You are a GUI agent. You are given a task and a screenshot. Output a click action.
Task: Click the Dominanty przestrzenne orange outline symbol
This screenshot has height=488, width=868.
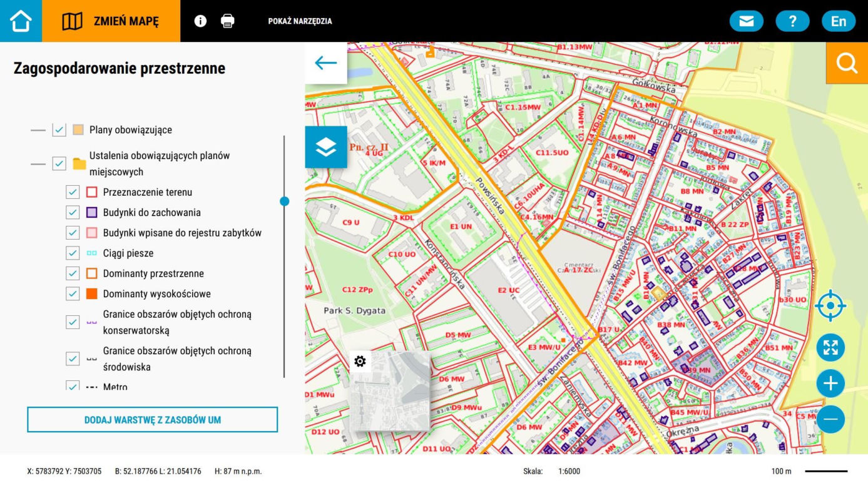(91, 273)
